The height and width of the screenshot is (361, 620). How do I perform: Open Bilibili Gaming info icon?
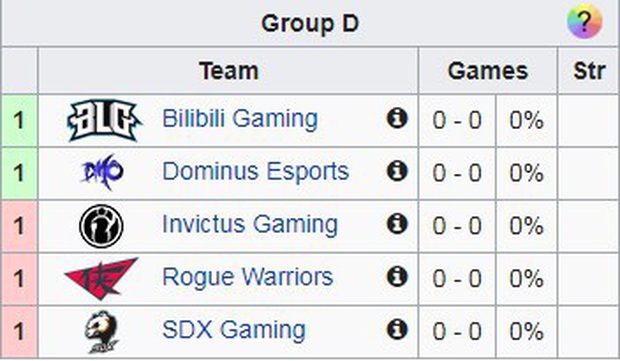click(x=397, y=118)
